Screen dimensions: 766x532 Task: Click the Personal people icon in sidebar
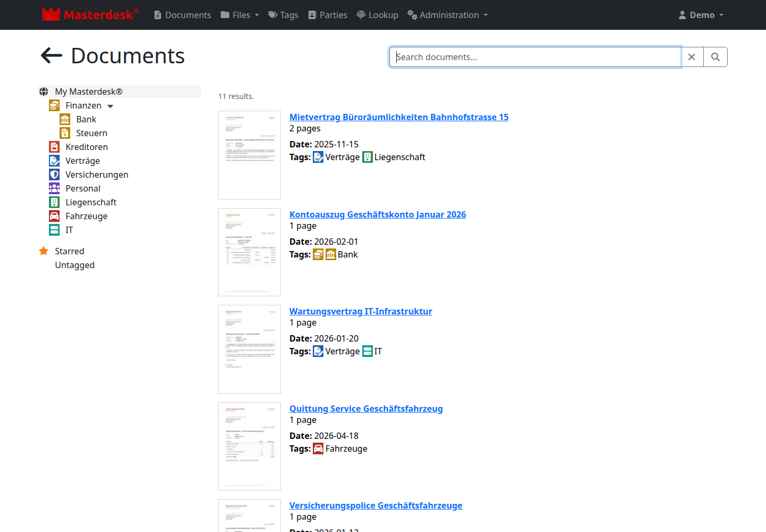click(x=54, y=188)
